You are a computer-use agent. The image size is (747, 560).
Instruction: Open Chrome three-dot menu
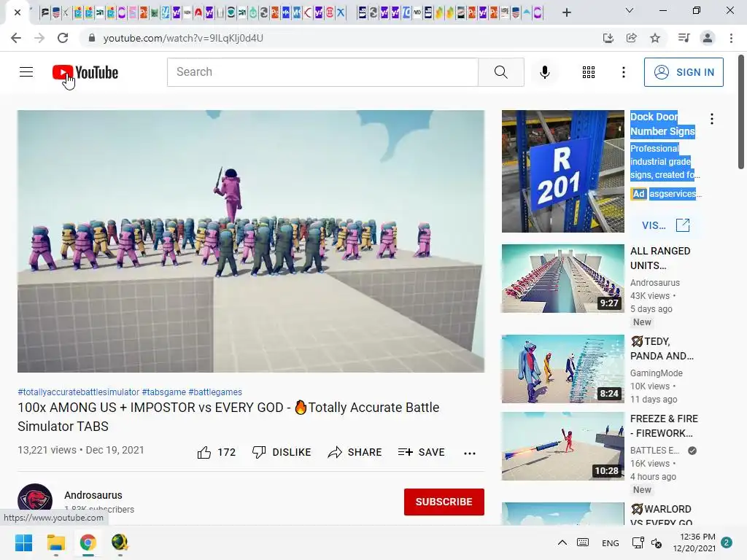click(731, 38)
